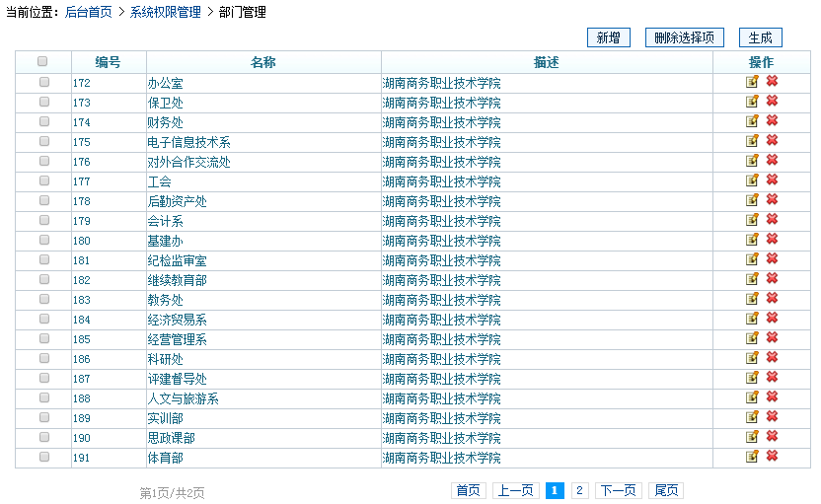
Task: Edit the 后勤资产处 entry
Action: click(752, 200)
